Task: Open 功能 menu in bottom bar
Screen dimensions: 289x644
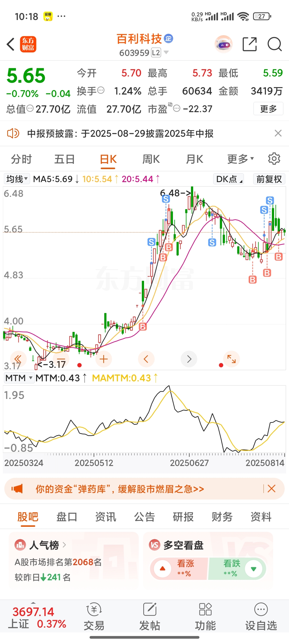Action: (x=205, y=617)
